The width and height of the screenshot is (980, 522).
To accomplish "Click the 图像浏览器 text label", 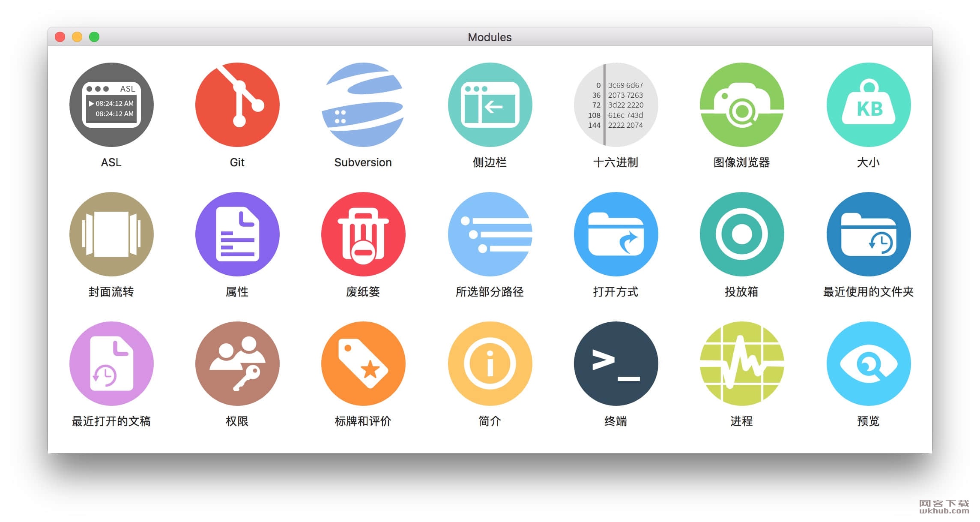I will 742,162.
